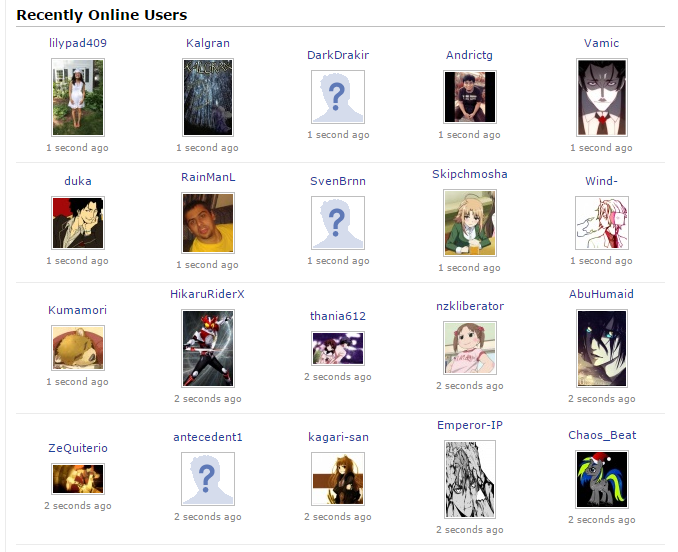Select Vamic's avatar thumbnail
This screenshot has width=678, height=552.
pos(601,97)
